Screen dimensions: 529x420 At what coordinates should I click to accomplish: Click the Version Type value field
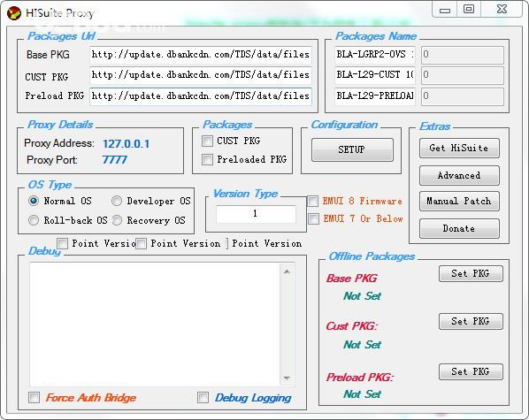pos(256,214)
